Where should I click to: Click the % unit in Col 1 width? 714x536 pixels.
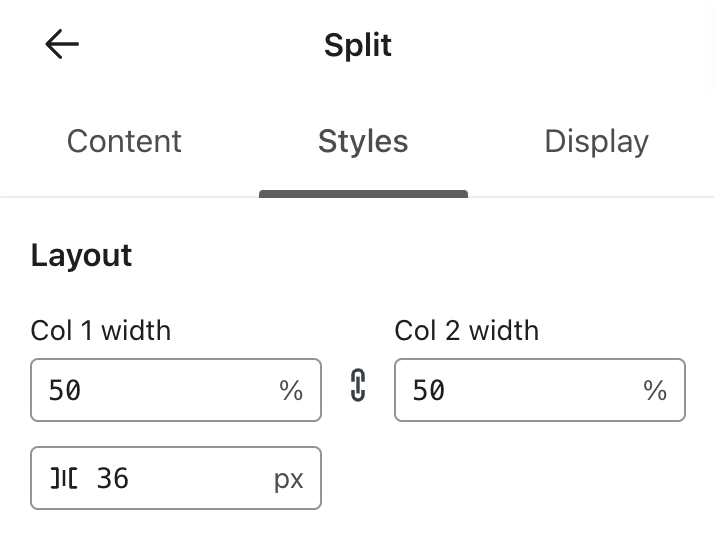[291, 390]
